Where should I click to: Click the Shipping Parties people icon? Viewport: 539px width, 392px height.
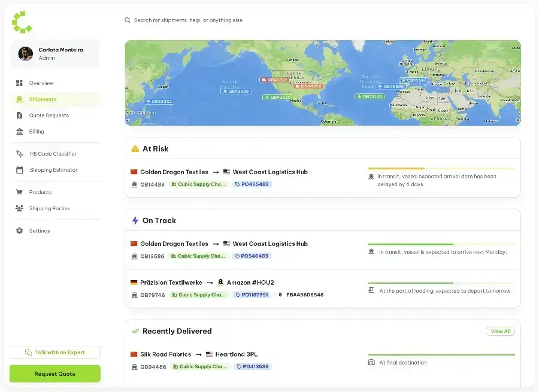pos(19,208)
